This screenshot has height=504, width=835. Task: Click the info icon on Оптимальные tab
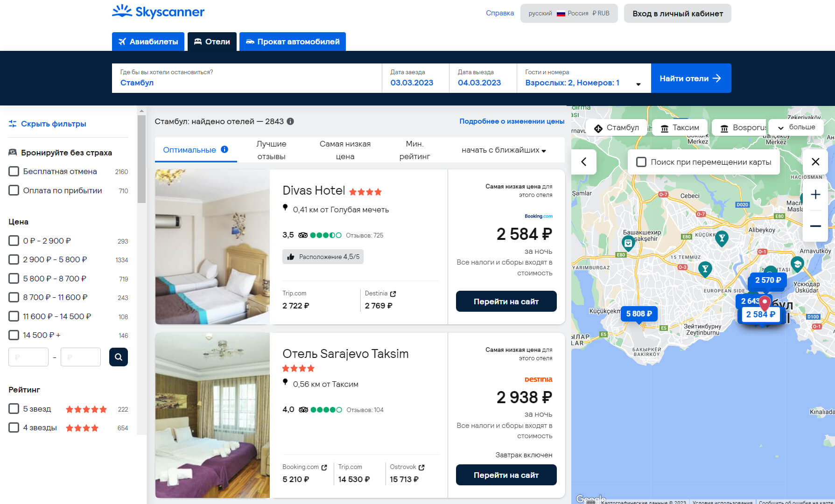[225, 149]
